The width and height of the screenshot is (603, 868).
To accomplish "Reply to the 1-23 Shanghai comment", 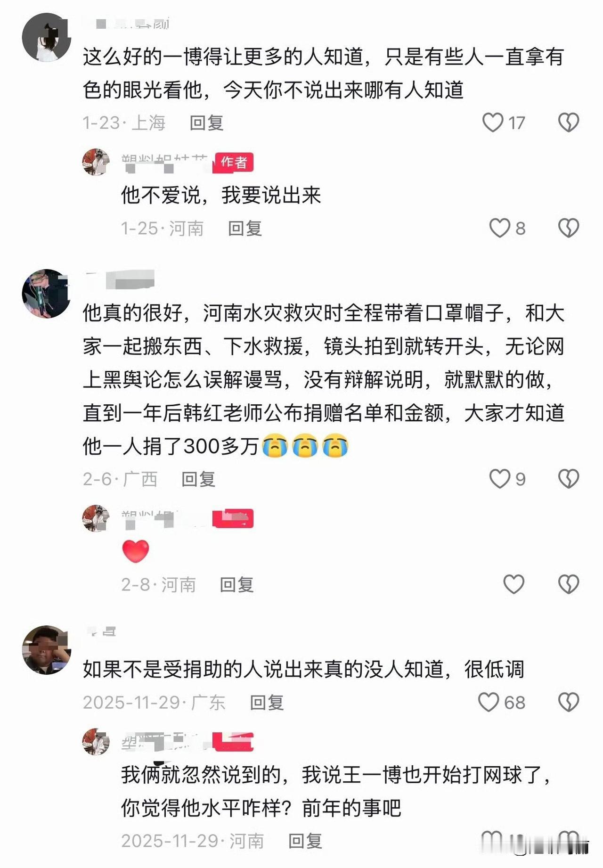I will tap(206, 123).
